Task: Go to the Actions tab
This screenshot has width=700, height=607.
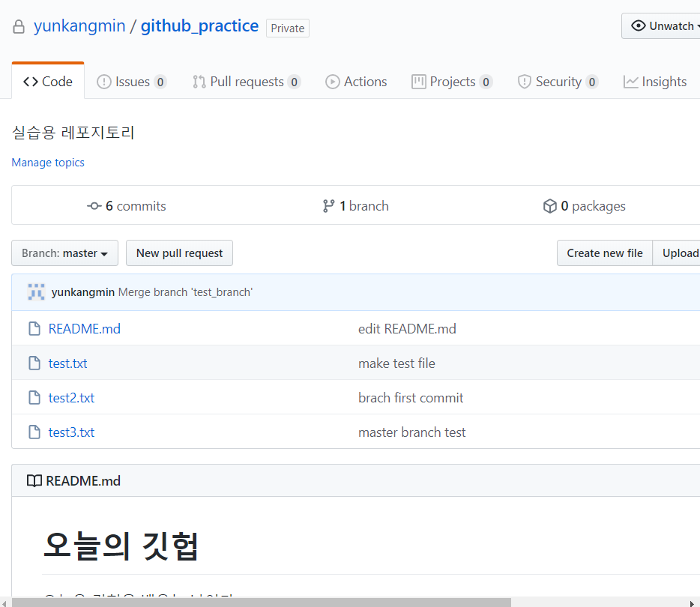Action: point(356,82)
